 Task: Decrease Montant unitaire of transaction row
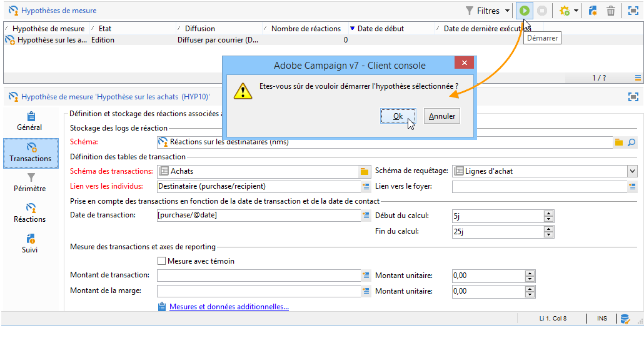point(530,279)
